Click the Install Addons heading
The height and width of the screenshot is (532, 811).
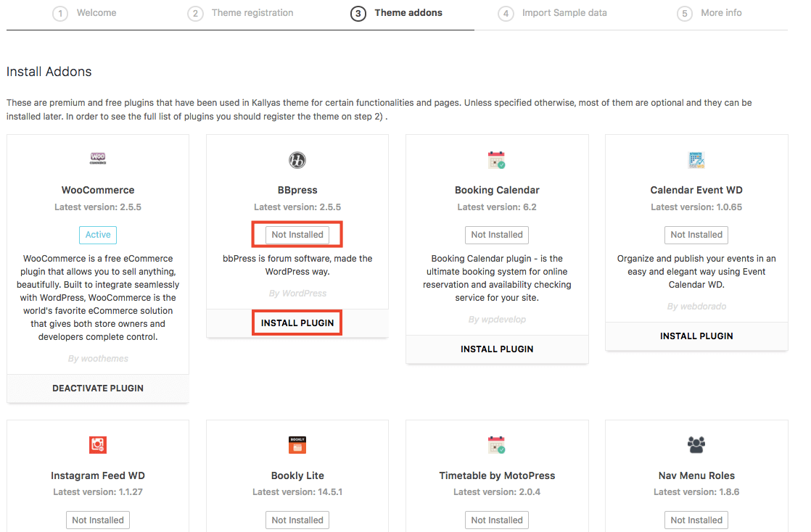pyautogui.click(x=49, y=72)
